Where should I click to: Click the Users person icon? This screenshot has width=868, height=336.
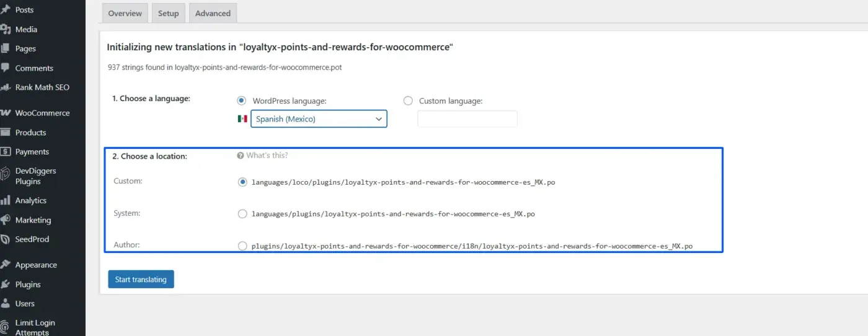[x=5, y=303]
